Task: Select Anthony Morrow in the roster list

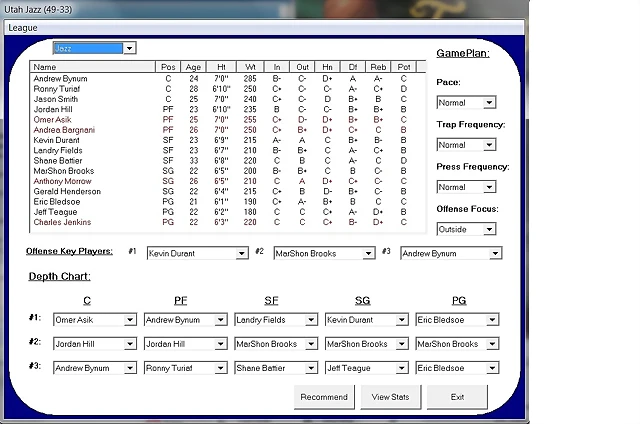Action: (x=228, y=181)
